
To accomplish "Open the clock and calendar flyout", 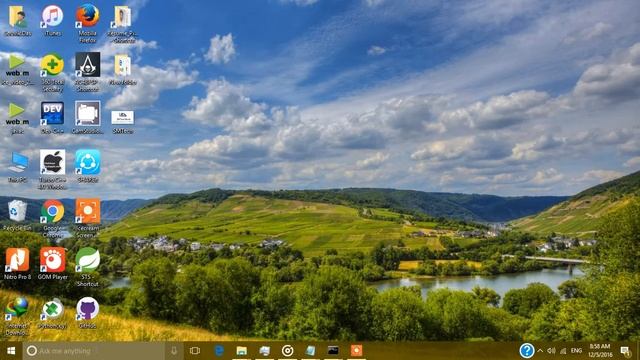I will point(601,351).
